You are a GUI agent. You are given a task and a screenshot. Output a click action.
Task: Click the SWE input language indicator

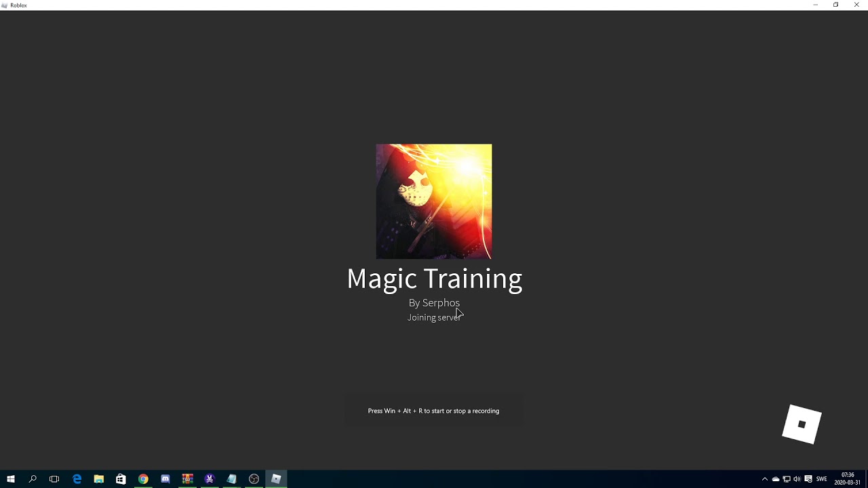[821, 479]
